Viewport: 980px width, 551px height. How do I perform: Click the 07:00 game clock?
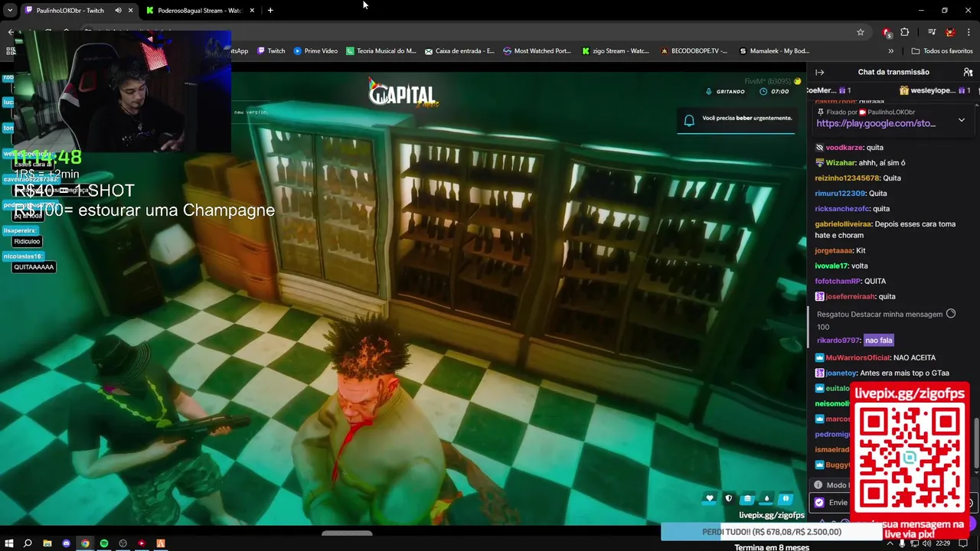click(774, 91)
